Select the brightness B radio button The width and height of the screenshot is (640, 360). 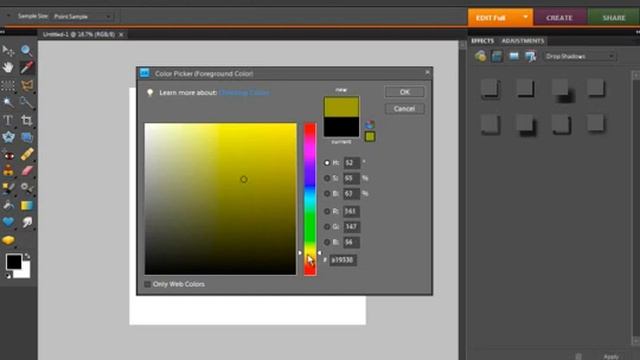click(327, 194)
